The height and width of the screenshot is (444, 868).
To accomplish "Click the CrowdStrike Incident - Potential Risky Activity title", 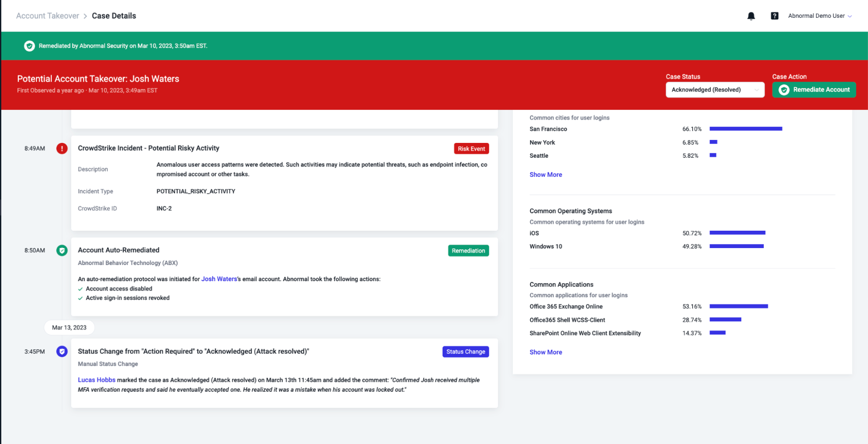I will [x=149, y=148].
